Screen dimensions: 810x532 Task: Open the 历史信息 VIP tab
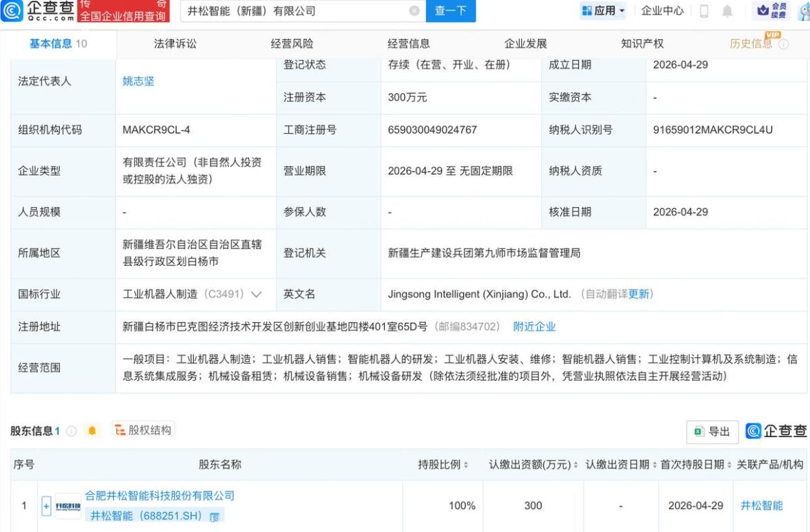click(x=751, y=44)
